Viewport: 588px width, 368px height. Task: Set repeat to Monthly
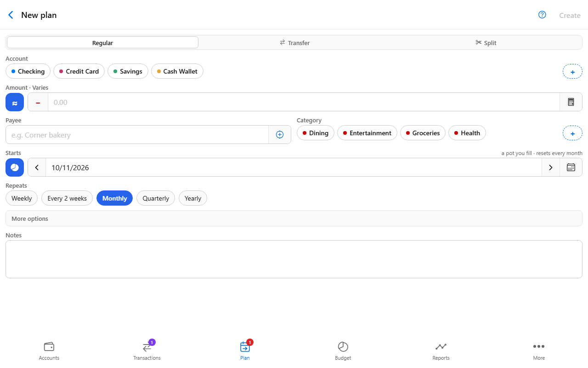[114, 198]
